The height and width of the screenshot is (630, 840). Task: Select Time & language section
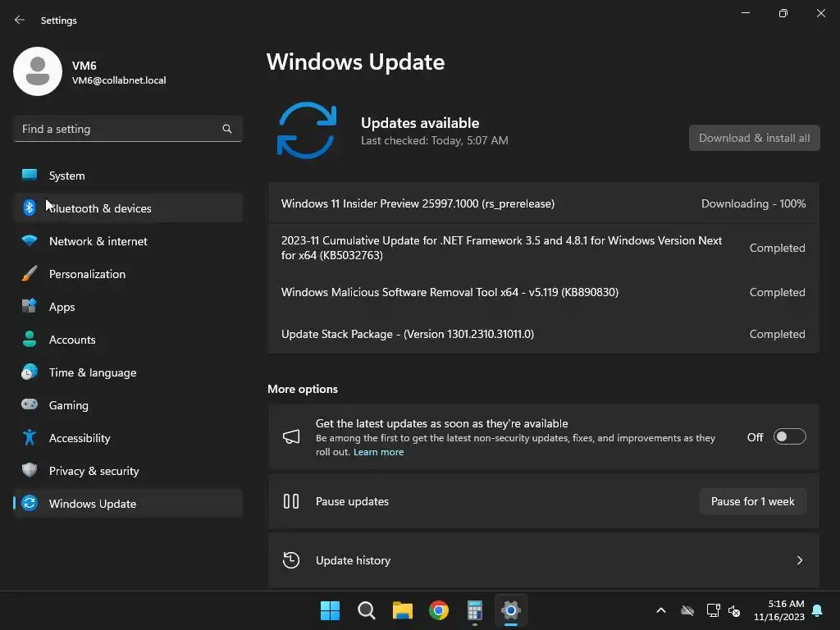pos(128,372)
